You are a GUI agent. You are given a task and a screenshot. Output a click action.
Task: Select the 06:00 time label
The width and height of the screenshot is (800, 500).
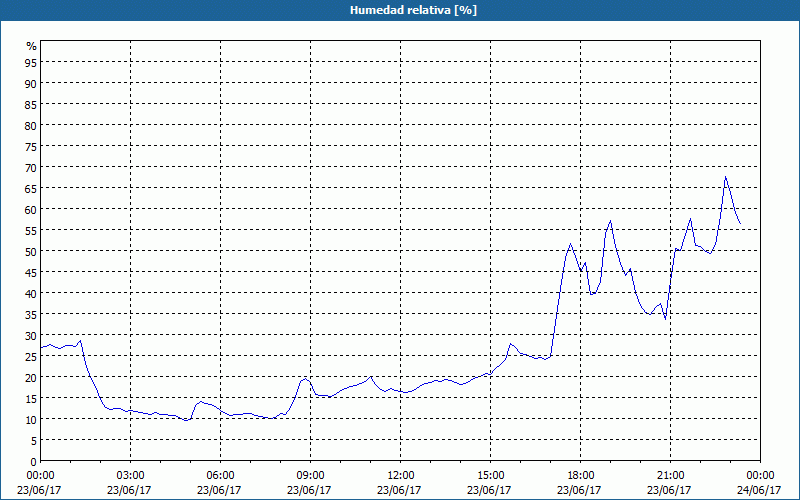[x=220, y=476]
